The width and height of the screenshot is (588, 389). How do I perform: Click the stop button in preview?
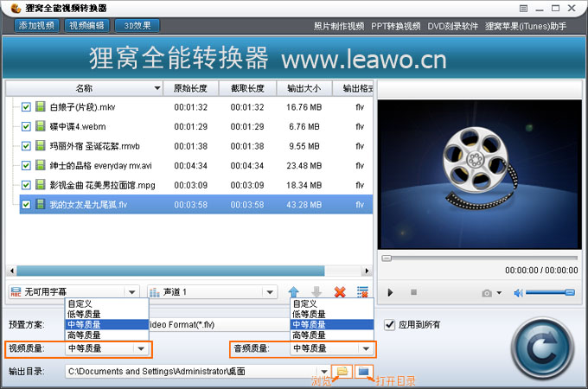click(413, 292)
